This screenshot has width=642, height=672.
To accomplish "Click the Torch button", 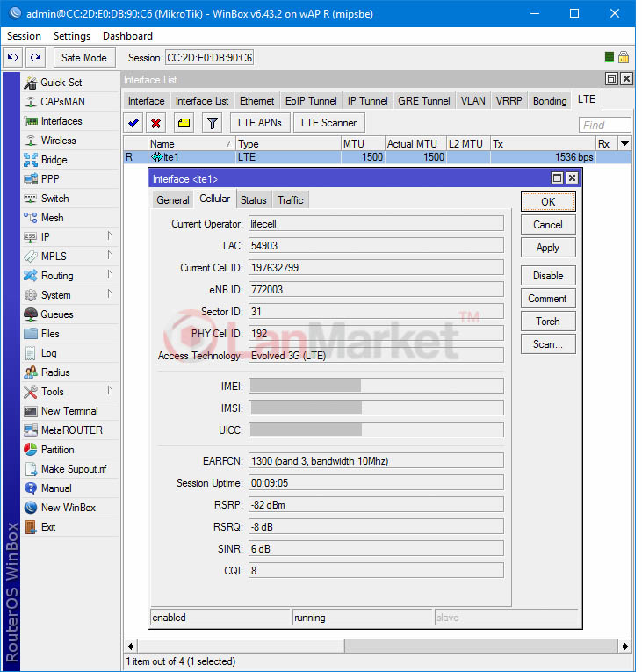I will pyautogui.click(x=548, y=322).
